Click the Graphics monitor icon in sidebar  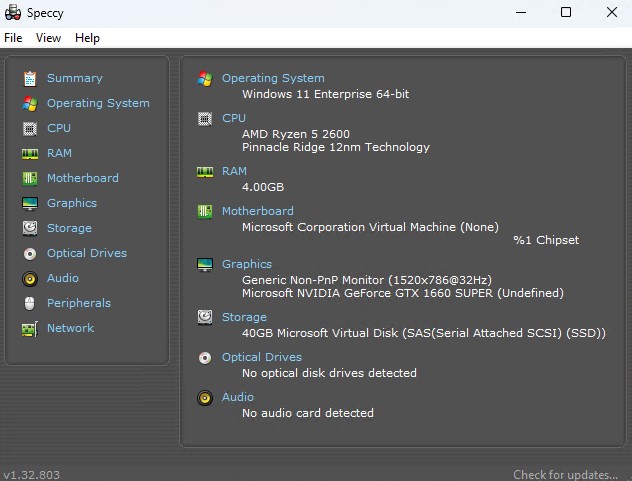(30, 204)
